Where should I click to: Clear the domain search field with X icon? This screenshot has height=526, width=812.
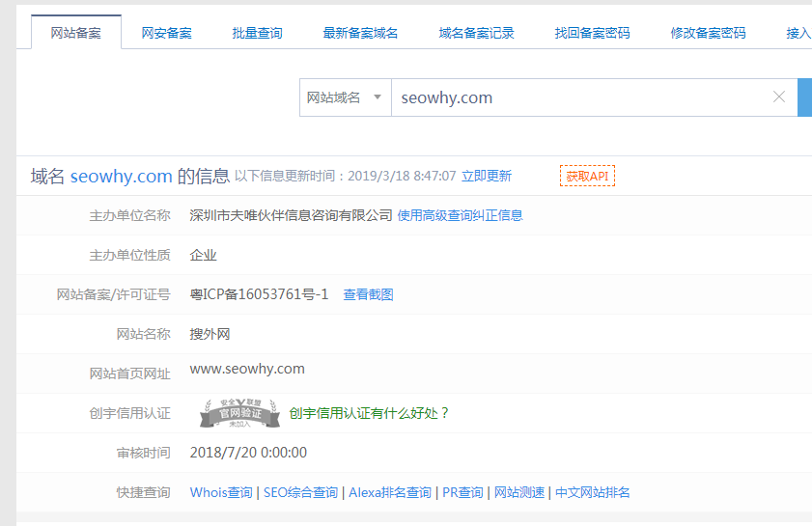tap(779, 97)
